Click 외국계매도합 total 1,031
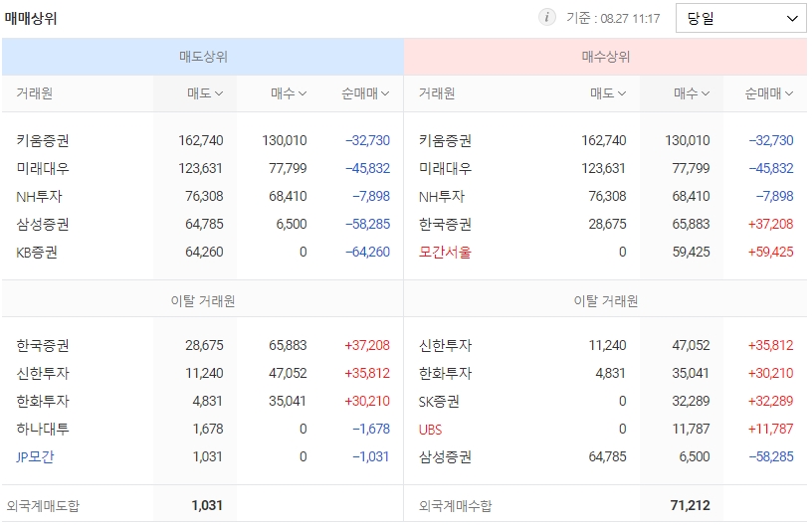812x528 pixels. click(207, 505)
